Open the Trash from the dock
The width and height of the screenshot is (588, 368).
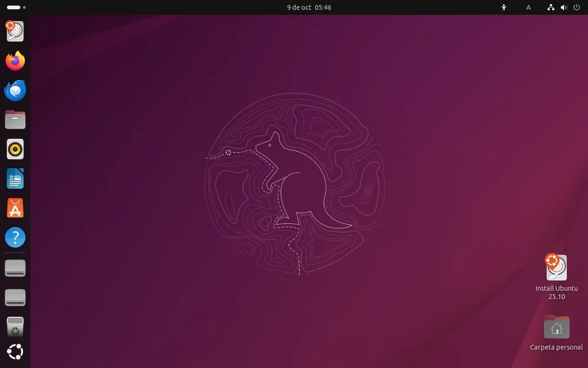point(15,327)
